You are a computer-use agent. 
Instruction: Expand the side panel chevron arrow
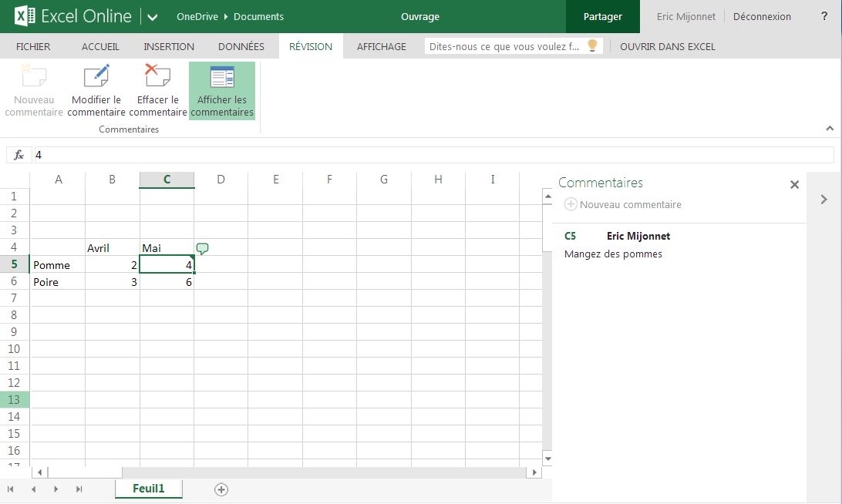823,199
